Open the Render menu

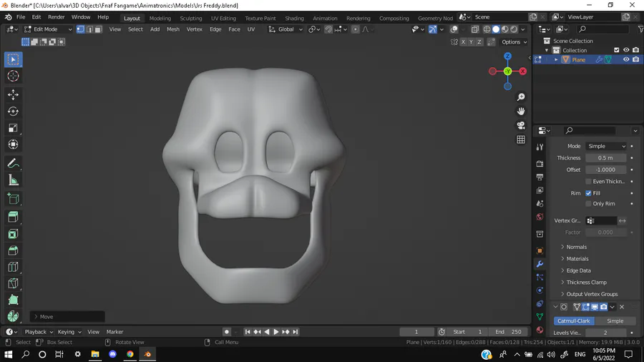pyautogui.click(x=57, y=17)
